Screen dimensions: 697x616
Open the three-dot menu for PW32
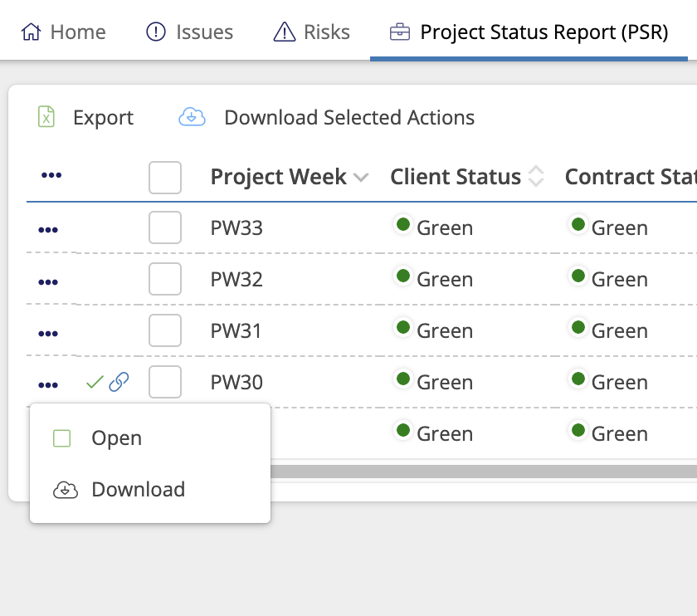pyautogui.click(x=48, y=281)
